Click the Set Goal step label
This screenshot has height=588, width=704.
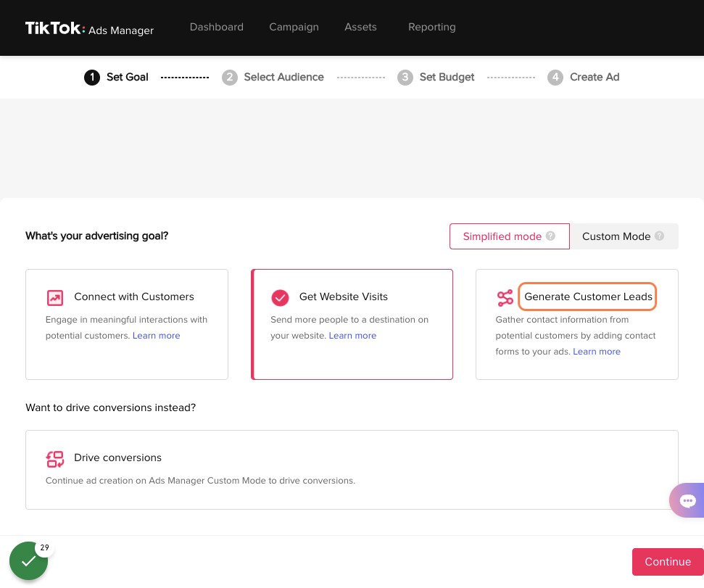[127, 77]
